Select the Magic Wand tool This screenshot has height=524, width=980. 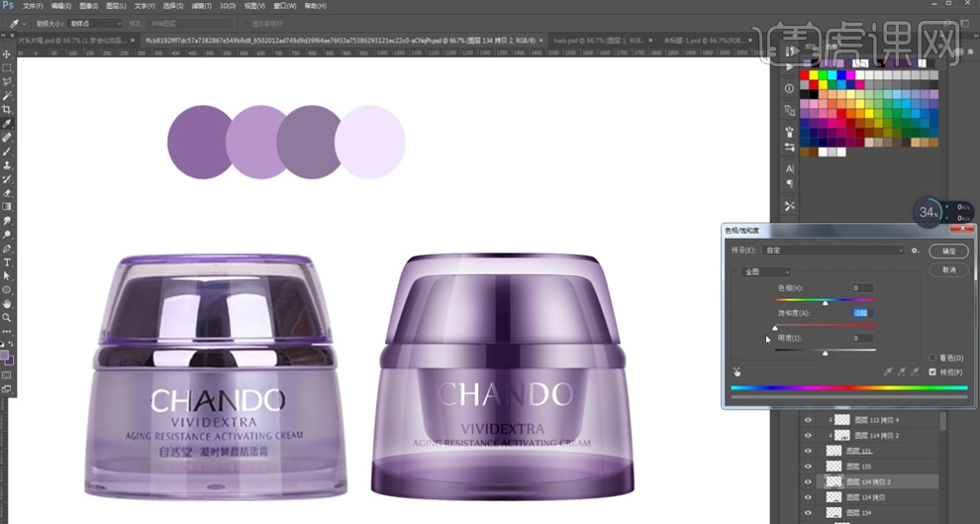coord(7,96)
